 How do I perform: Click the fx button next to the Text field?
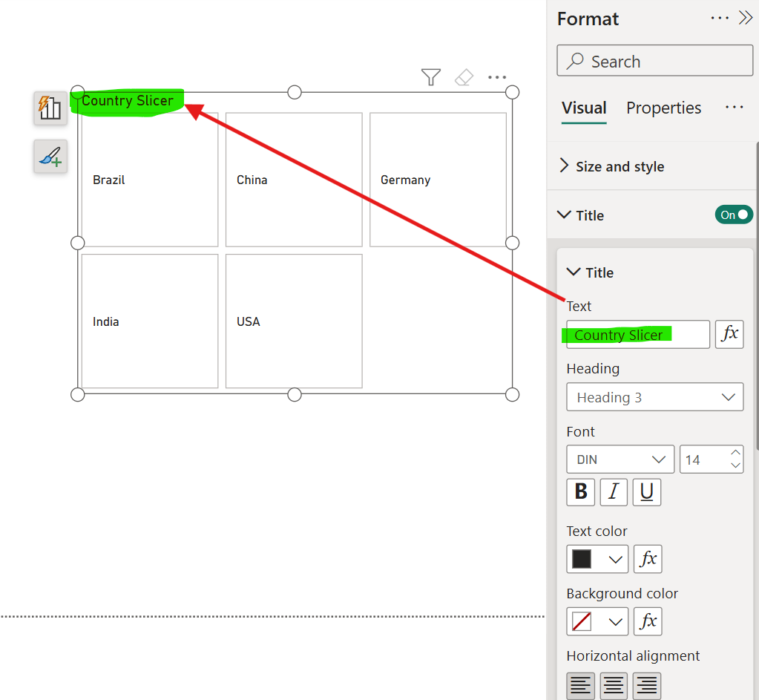click(729, 334)
